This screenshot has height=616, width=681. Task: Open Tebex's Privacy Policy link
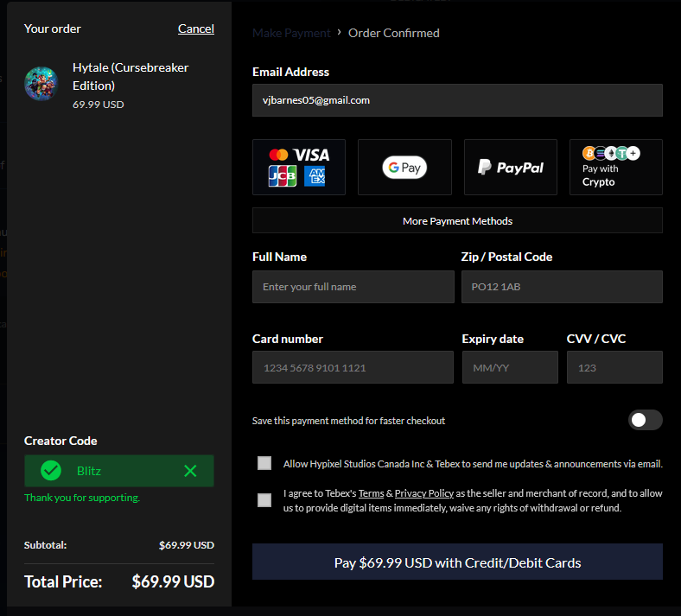click(x=423, y=493)
